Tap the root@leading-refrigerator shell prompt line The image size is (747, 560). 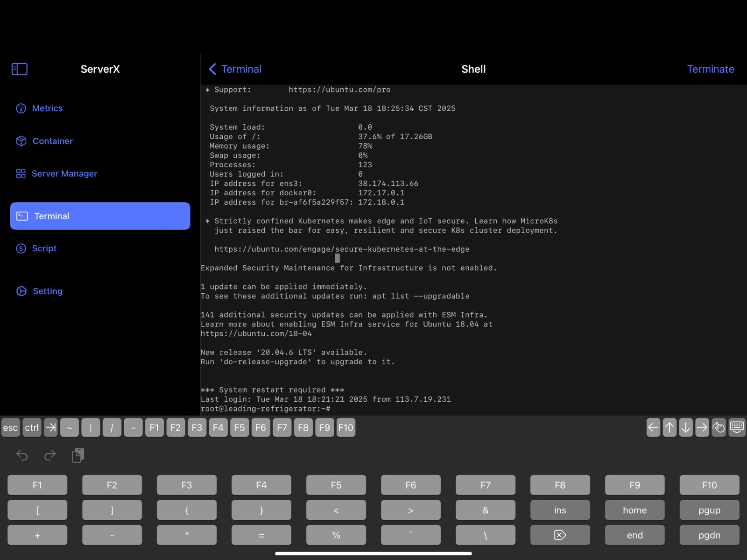(266, 409)
